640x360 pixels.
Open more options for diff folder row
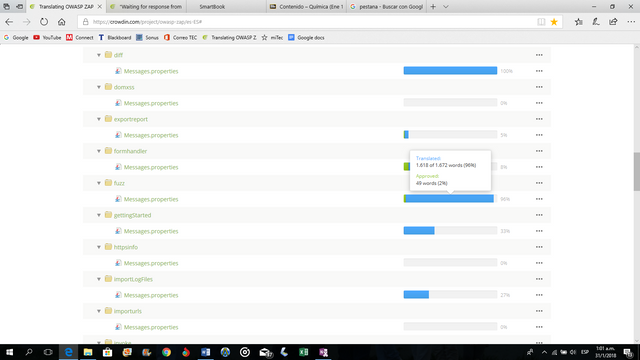click(x=539, y=55)
